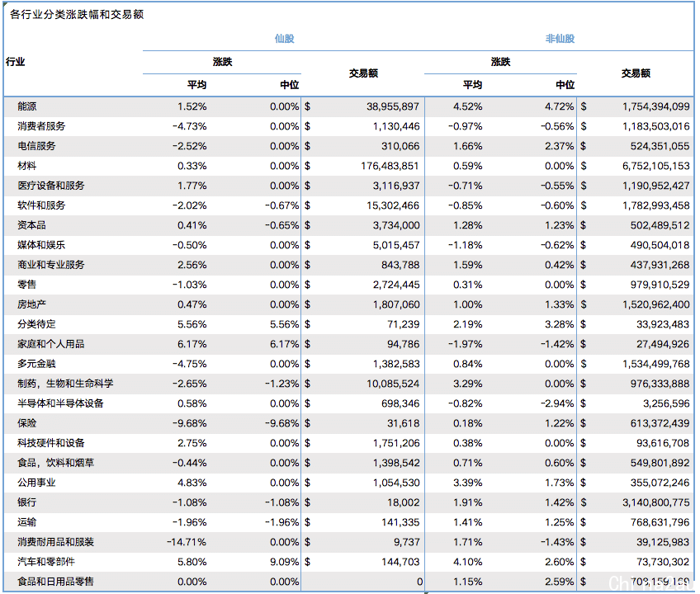Select the '144,703' cell for 汽车和零部件

click(x=400, y=562)
